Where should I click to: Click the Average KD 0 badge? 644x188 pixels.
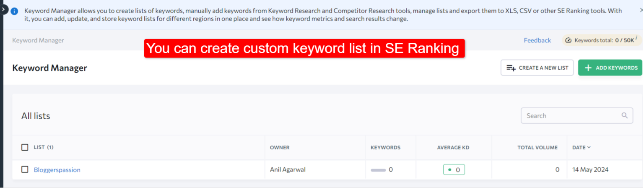[x=454, y=170]
